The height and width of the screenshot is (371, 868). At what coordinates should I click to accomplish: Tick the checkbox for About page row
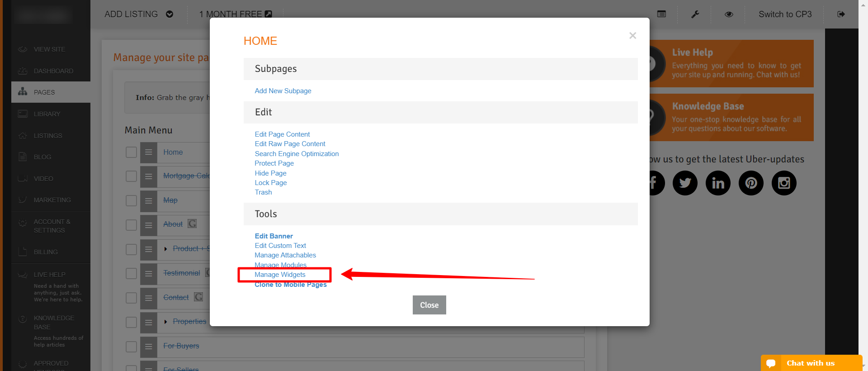131,225
